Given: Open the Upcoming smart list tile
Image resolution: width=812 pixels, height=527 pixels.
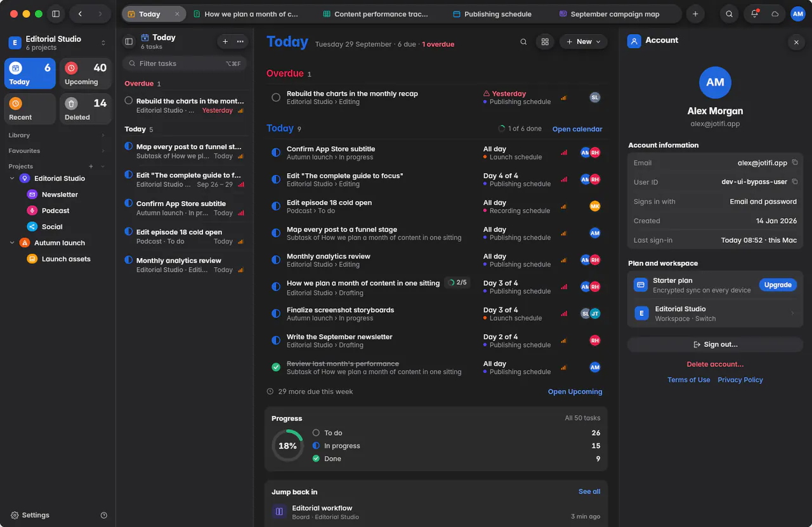Looking at the screenshot, I should (x=86, y=74).
